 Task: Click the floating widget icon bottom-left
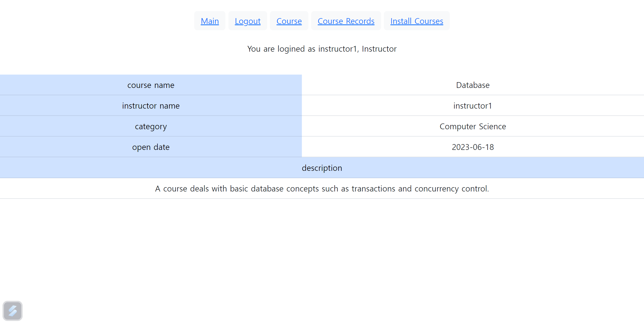(13, 311)
